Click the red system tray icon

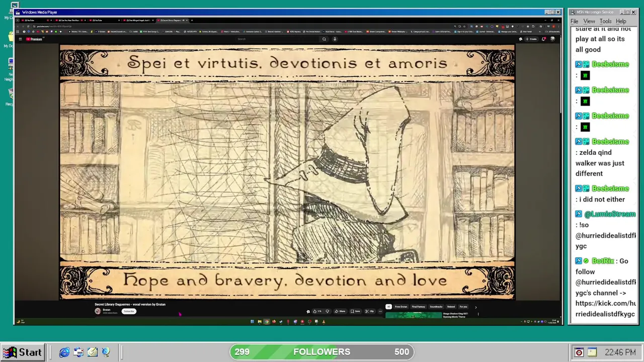point(579,352)
